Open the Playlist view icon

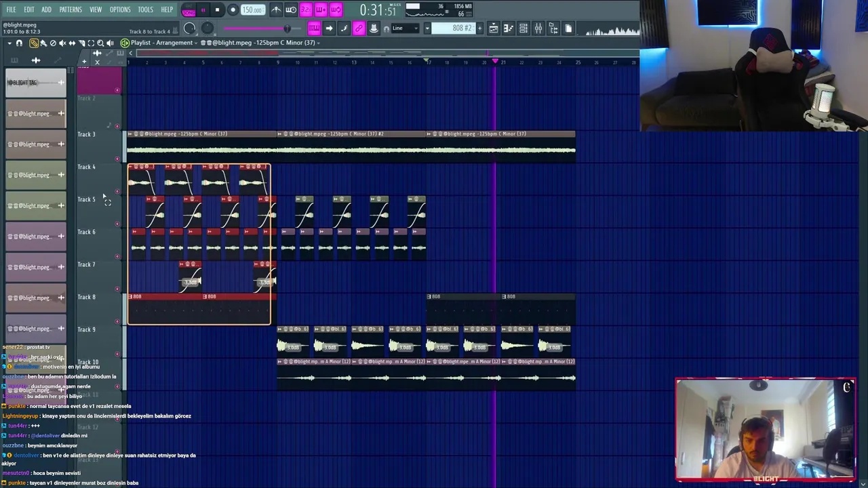click(494, 28)
